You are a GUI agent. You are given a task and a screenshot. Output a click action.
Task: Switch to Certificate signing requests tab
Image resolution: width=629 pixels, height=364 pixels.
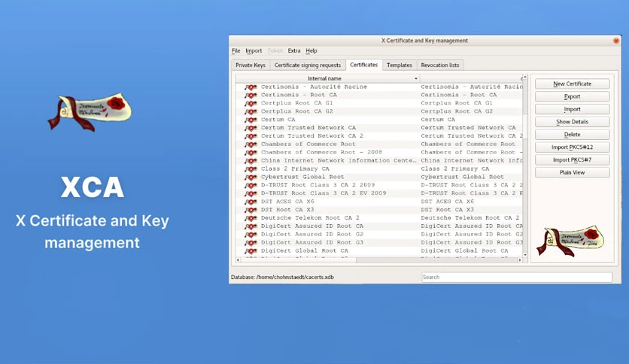(307, 65)
